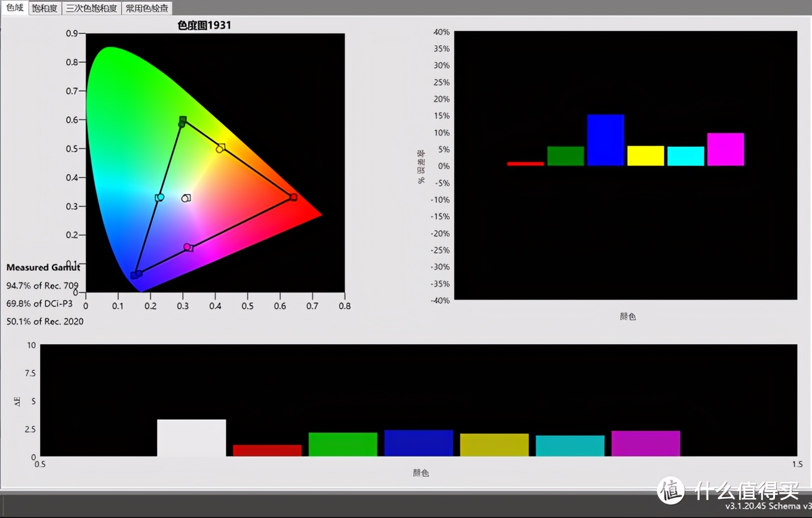Click the yellow point marker on the gamut triangle

click(x=220, y=148)
